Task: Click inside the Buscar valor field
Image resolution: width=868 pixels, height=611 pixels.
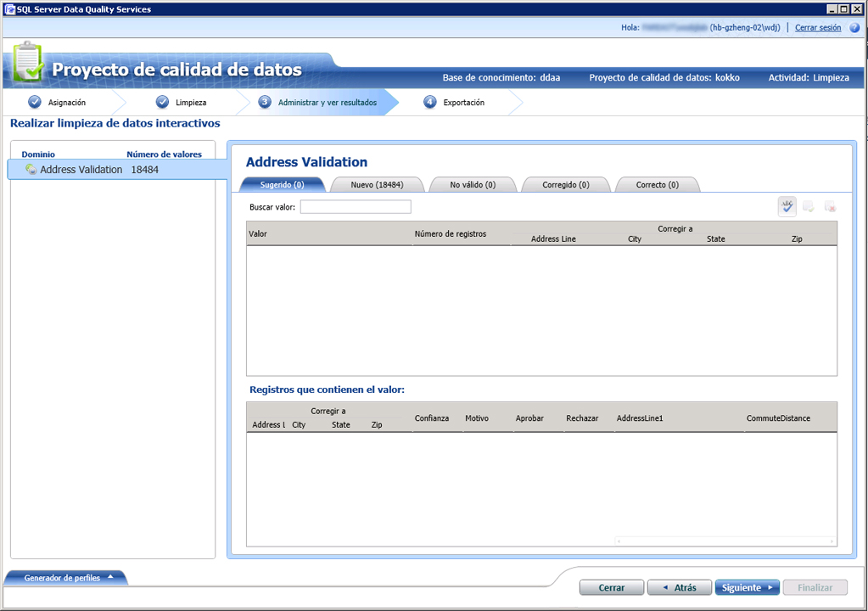Action: [355, 206]
